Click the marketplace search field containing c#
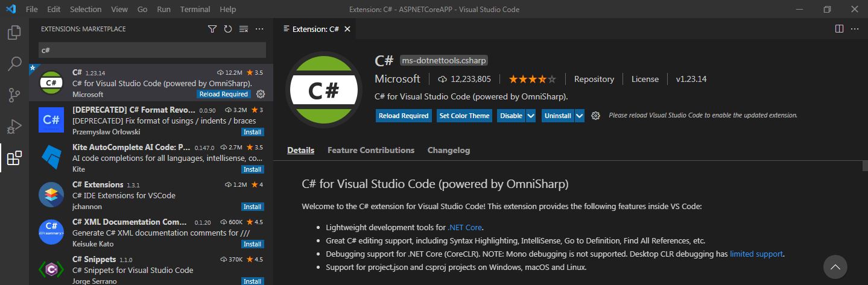 (x=152, y=50)
